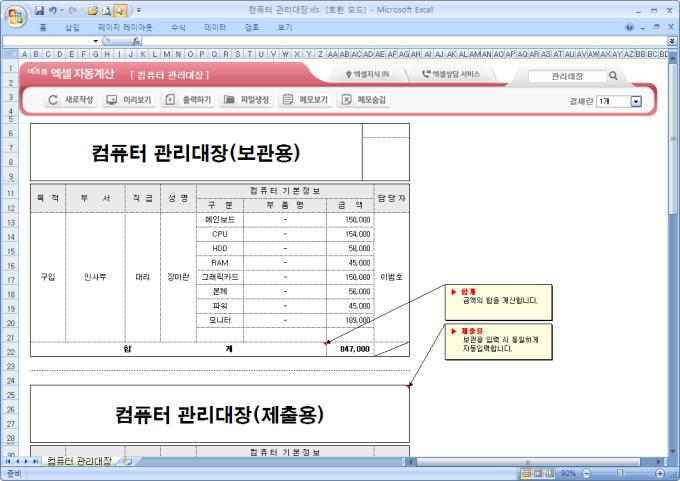Select the 그래픽카드 cell
This screenshot has height=481, width=680.
coord(220,277)
